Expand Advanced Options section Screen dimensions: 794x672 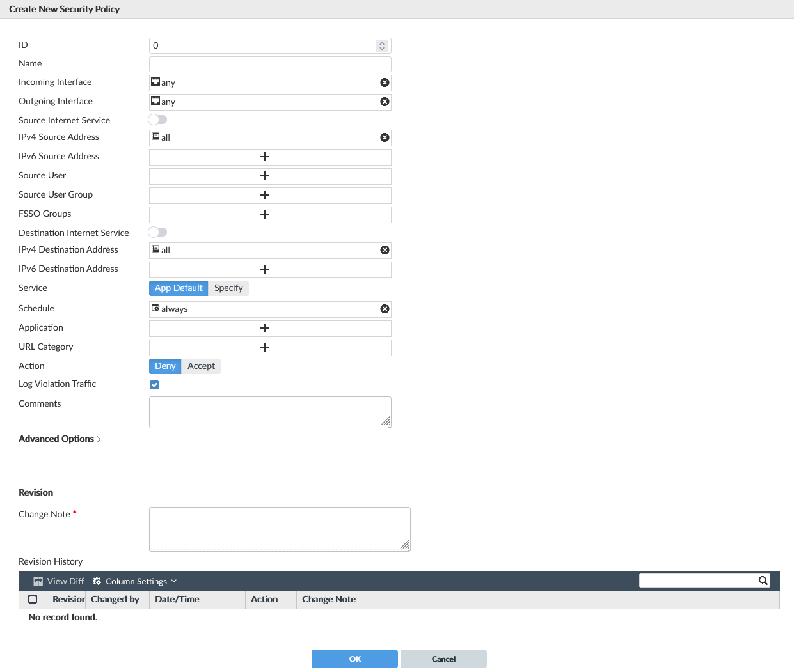(x=60, y=439)
